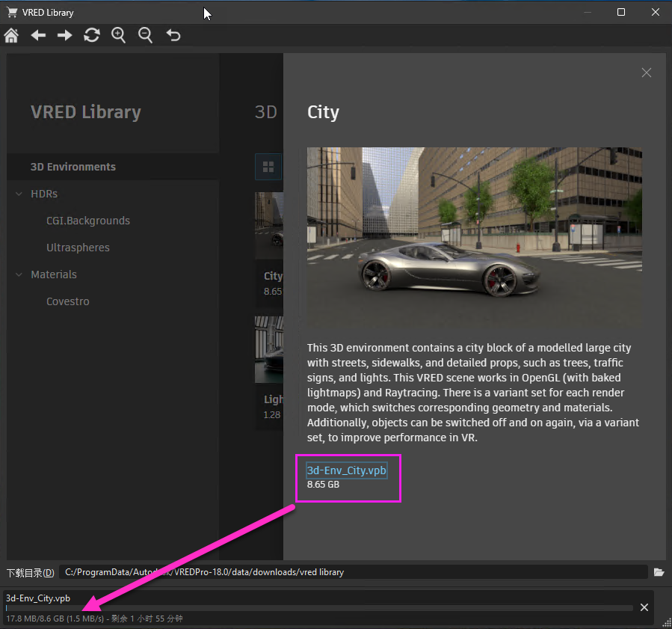Cancel the 3d-Env_City.vpb download

click(x=644, y=607)
